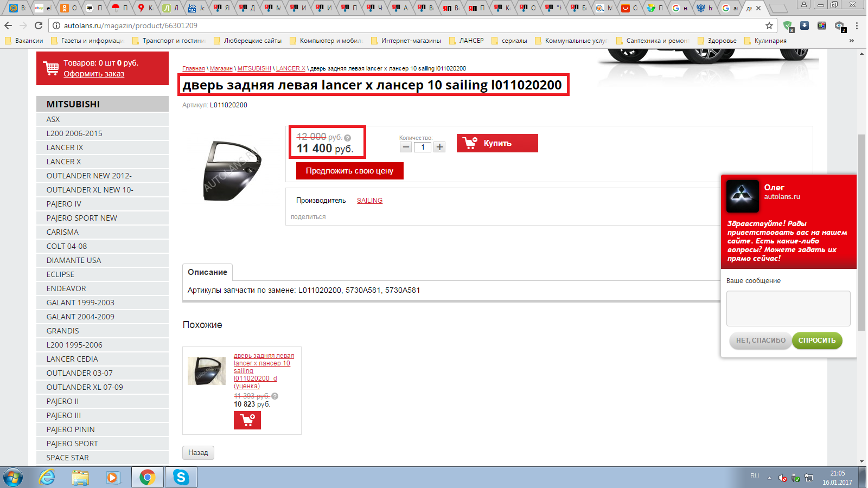
Task: Click the browser back arrow
Action: [8, 25]
